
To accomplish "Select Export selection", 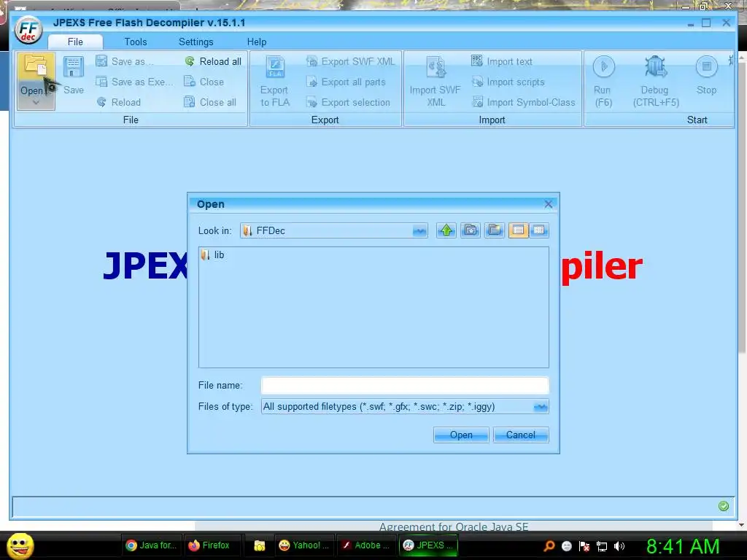I will tap(348, 102).
